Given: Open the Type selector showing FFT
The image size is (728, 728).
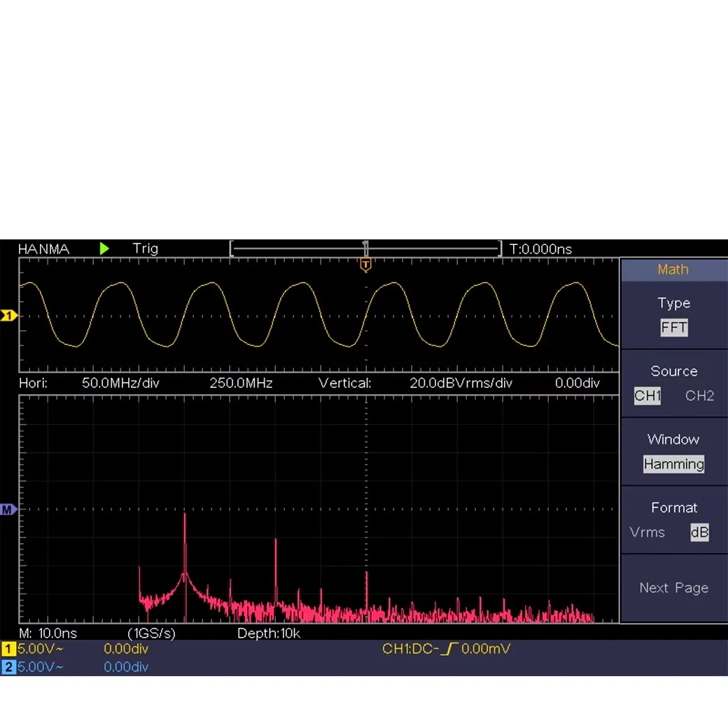Looking at the screenshot, I should tap(673, 328).
